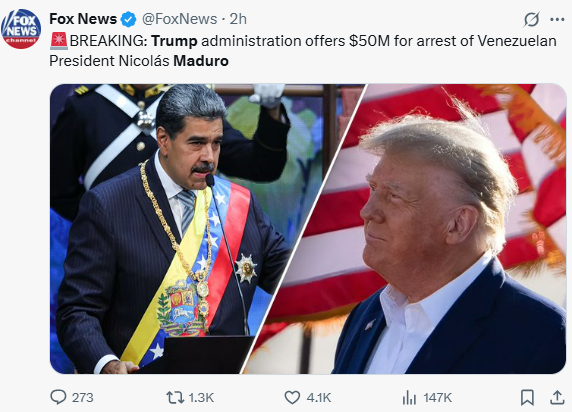Repost using the retweet arrows icon
The width and height of the screenshot is (572, 412).
coord(175,397)
